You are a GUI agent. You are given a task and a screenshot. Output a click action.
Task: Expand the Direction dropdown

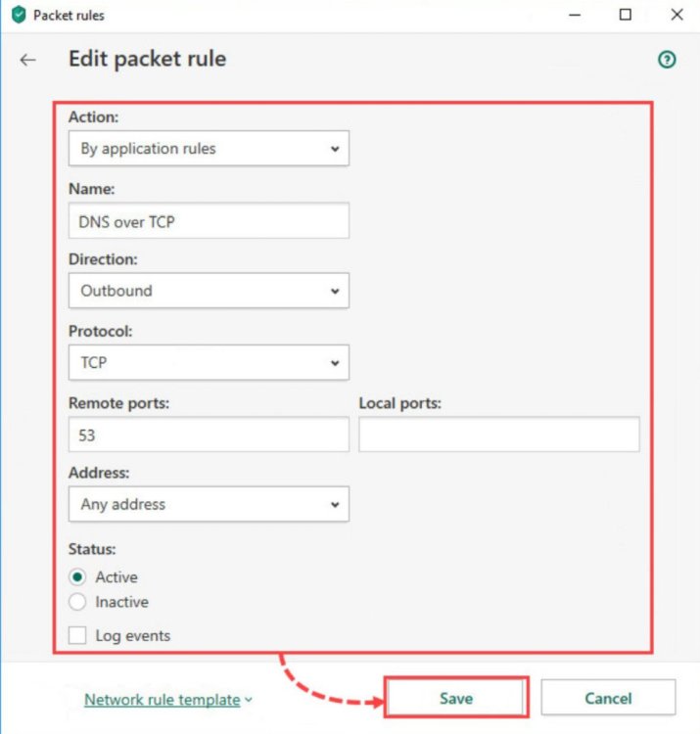coord(209,291)
